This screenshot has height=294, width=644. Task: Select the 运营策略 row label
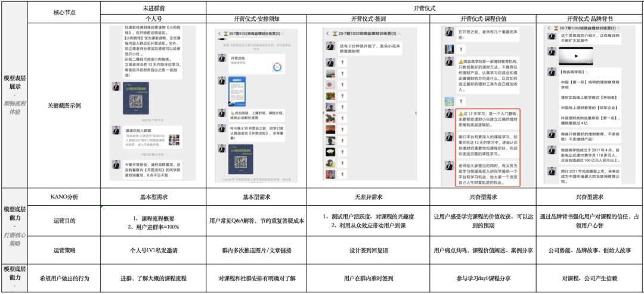[x=64, y=250]
